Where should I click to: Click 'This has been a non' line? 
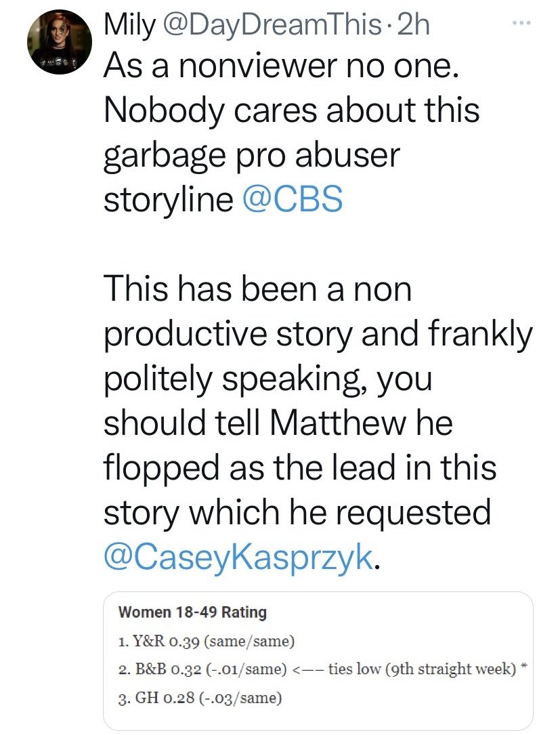coord(258,289)
